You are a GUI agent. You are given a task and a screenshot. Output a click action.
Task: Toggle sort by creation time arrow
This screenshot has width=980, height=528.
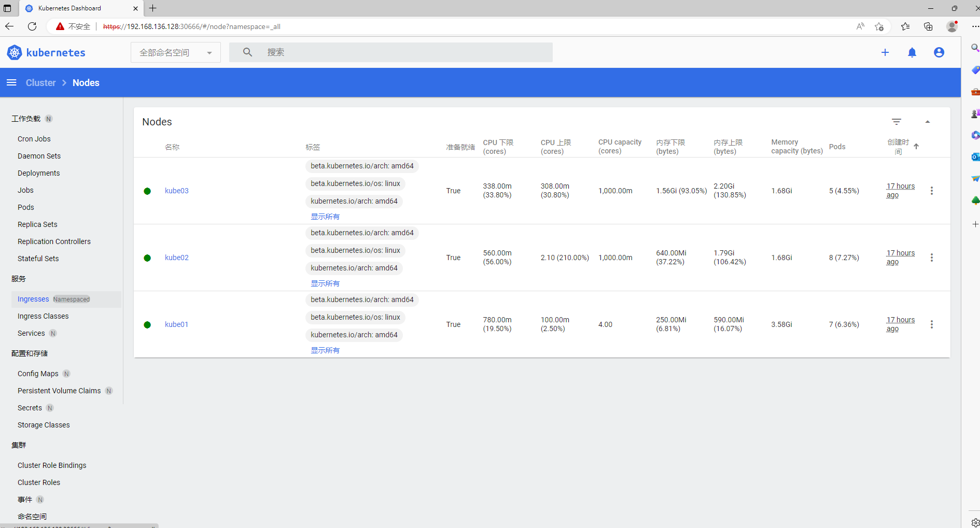(916, 147)
